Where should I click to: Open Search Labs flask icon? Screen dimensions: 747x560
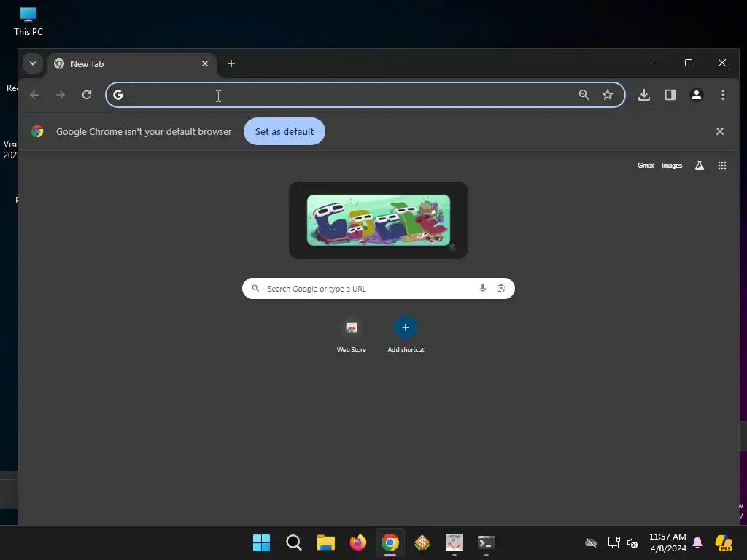(x=700, y=166)
